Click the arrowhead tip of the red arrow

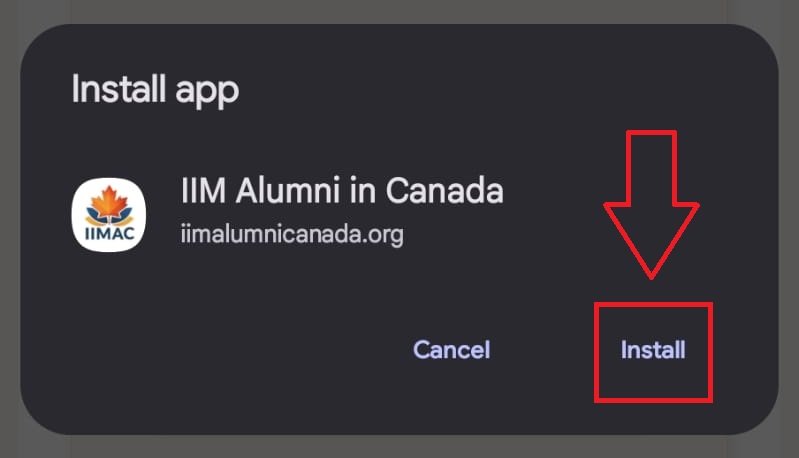[x=651, y=270]
